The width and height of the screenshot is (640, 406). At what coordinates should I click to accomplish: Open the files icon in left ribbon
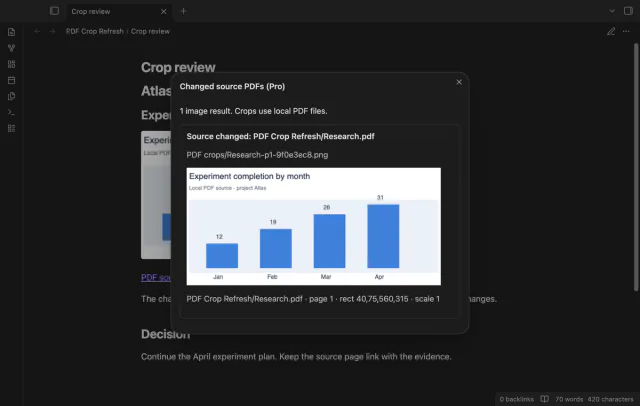(11, 32)
